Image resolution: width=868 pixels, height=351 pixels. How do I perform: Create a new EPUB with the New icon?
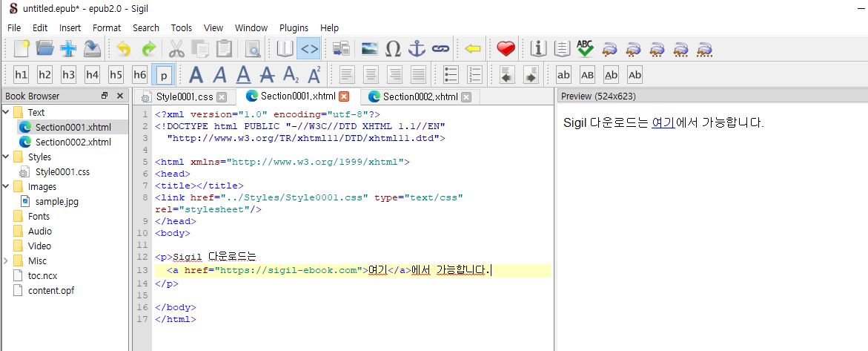coord(21,49)
